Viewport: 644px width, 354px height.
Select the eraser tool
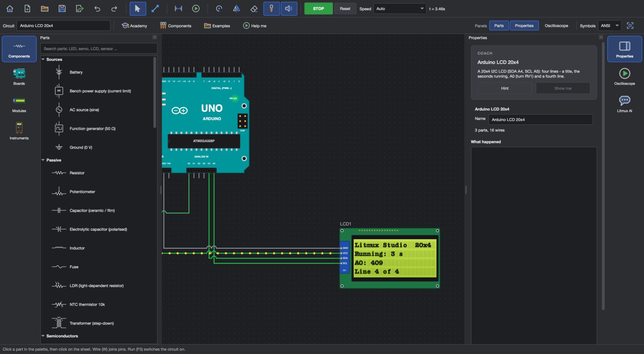(254, 8)
